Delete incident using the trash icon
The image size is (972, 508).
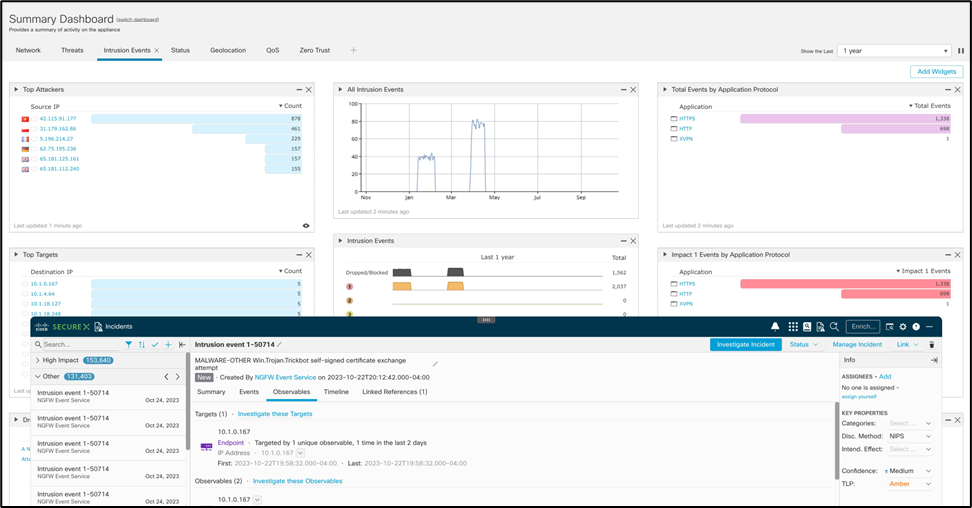click(x=932, y=344)
